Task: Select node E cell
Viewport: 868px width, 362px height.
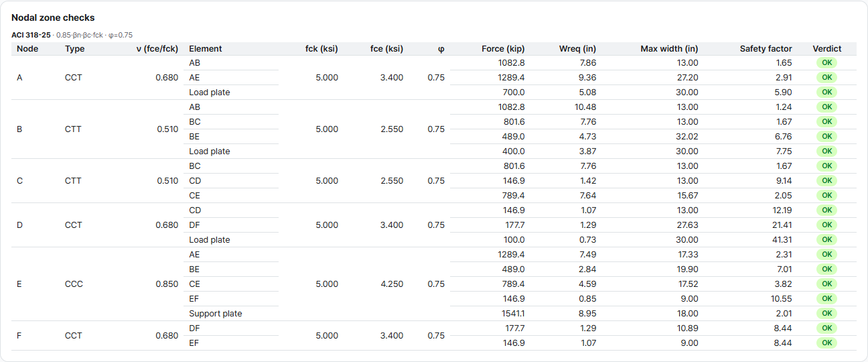Action: [19, 284]
